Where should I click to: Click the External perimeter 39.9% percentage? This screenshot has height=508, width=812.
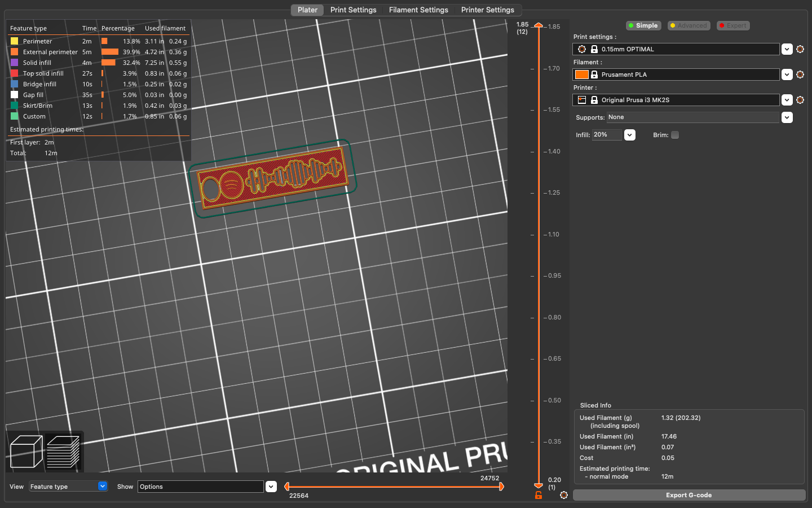pyautogui.click(x=131, y=52)
